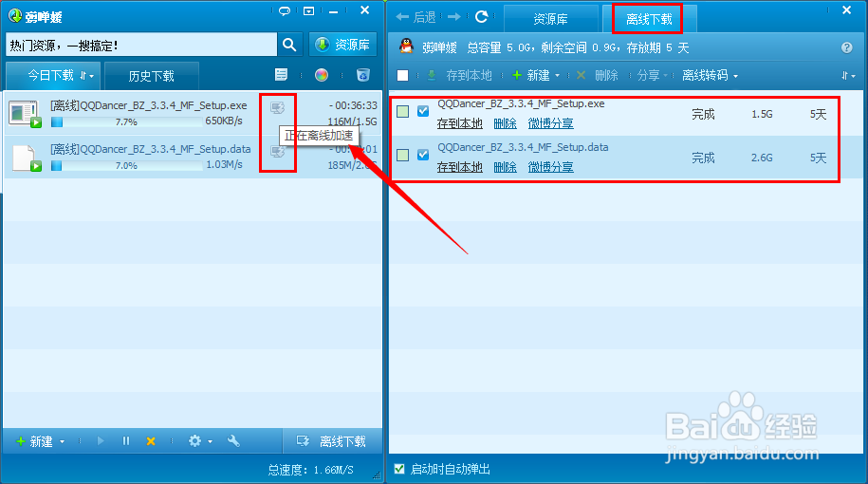
Task: Toggle the select-all checkbox in the offline toolbar
Action: pyautogui.click(x=402, y=75)
